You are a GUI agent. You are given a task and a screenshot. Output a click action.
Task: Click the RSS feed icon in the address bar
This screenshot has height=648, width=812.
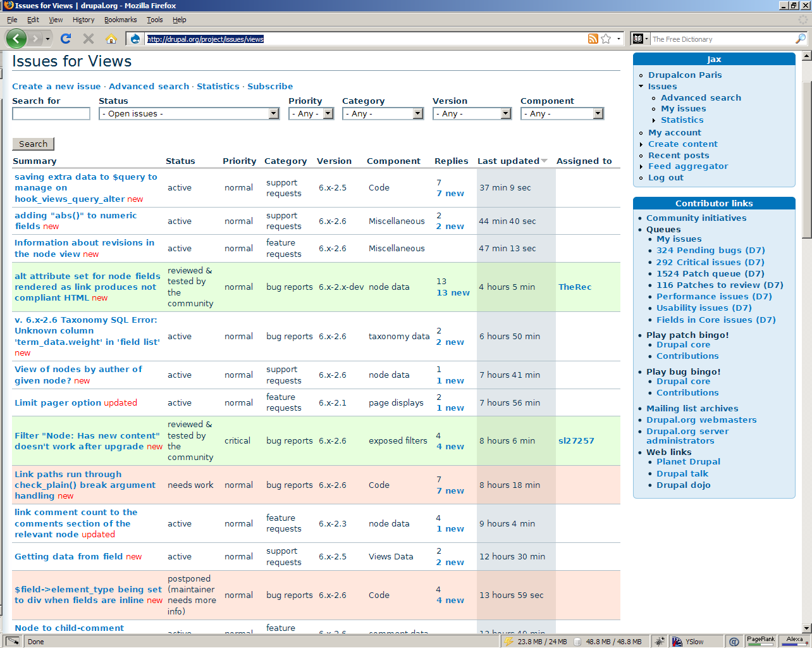593,39
